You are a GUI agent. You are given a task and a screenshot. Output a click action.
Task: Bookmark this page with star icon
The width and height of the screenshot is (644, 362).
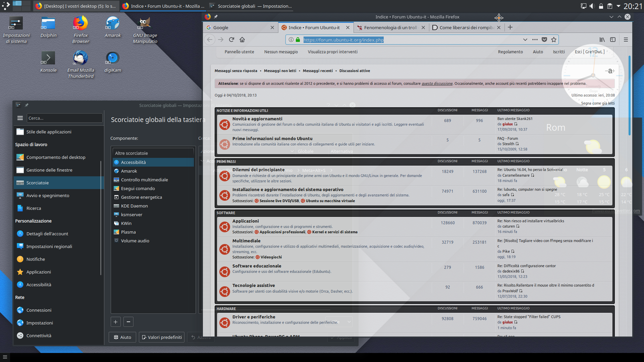coord(553,39)
